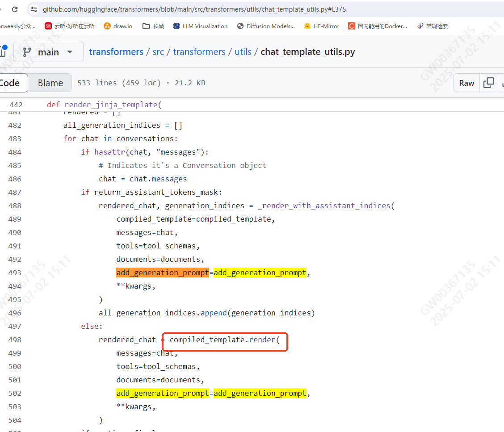This screenshot has width=504, height=432.
Task: Open the src breadcrumb folder
Action: pyautogui.click(x=158, y=52)
